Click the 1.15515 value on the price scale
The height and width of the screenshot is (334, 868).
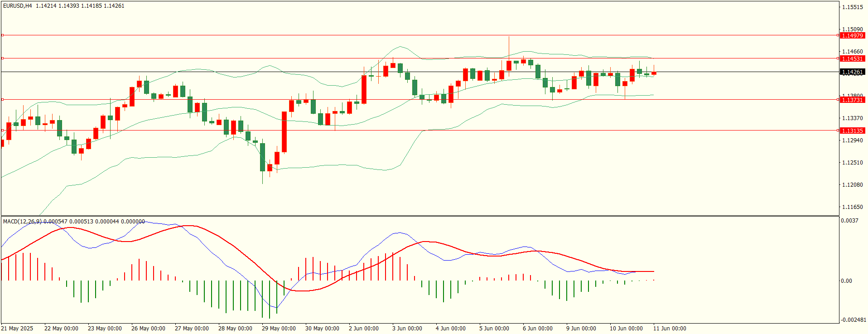point(853,7)
